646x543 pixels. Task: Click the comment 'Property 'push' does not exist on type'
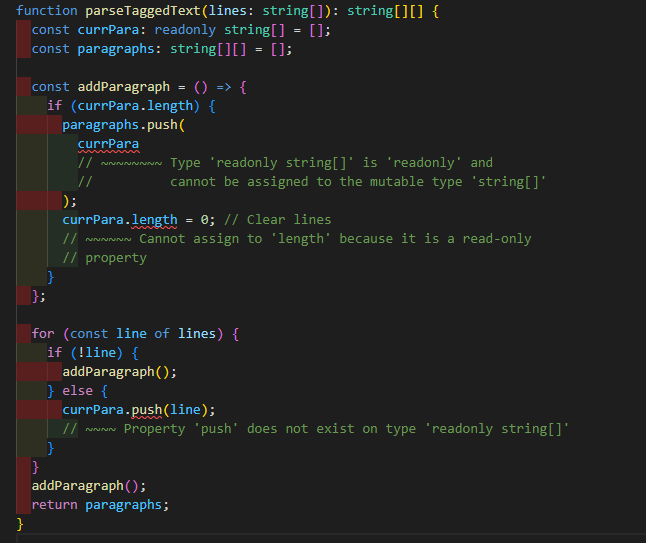[270, 429]
